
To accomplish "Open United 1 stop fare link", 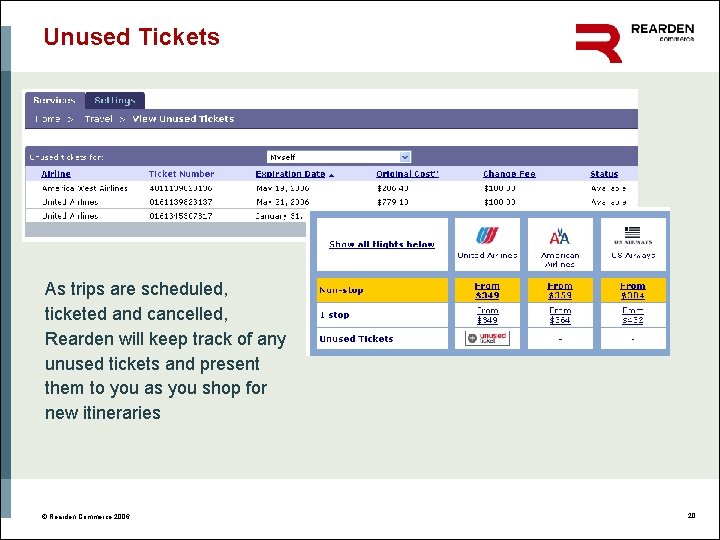I will tap(487, 315).
